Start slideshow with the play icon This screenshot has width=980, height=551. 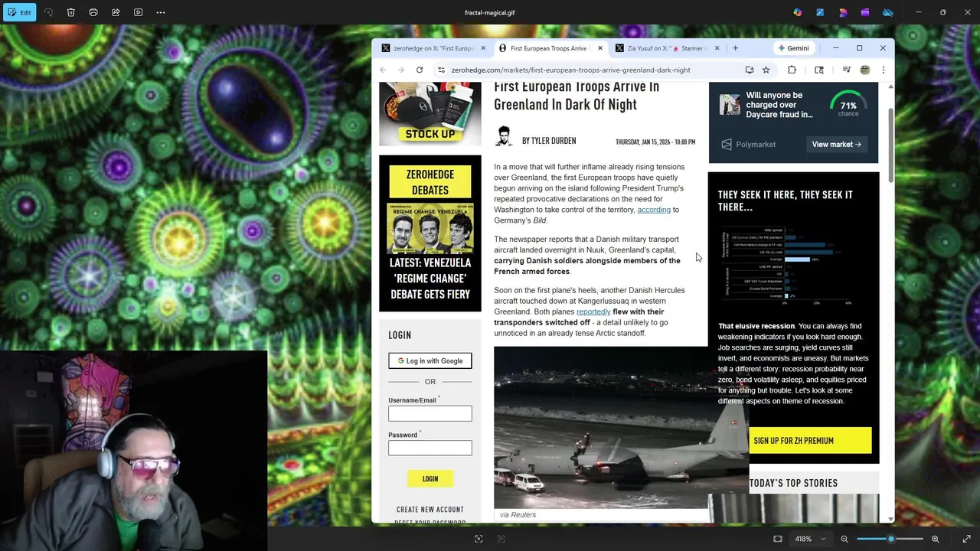[x=138, y=12]
